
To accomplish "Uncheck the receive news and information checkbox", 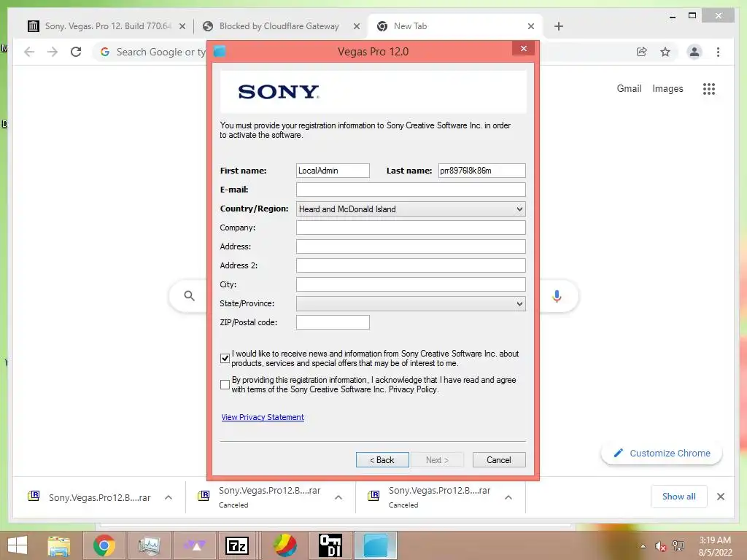I will point(225,359).
